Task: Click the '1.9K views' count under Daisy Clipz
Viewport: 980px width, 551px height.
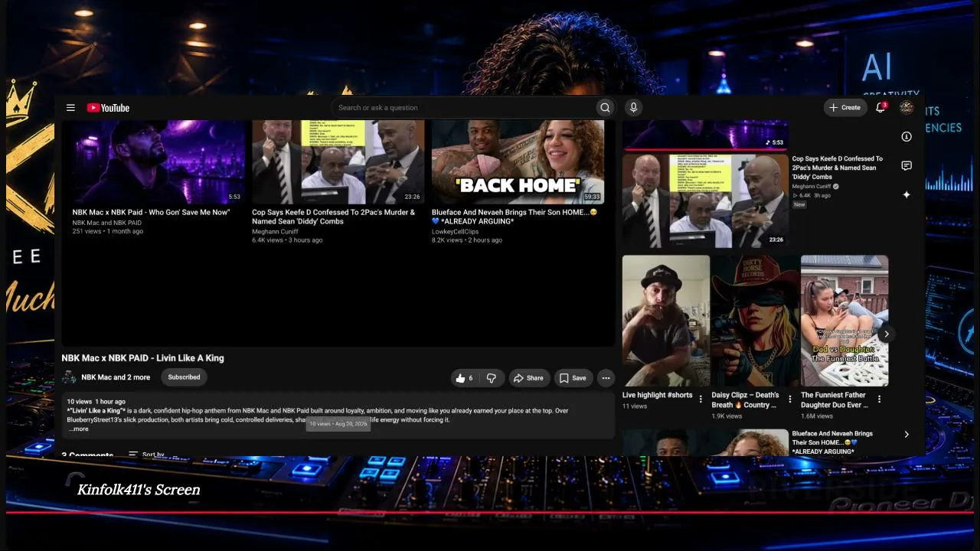Action: [x=727, y=416]
